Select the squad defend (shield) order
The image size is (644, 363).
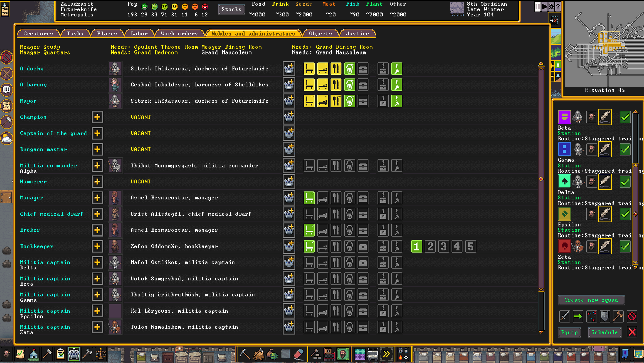605,316
